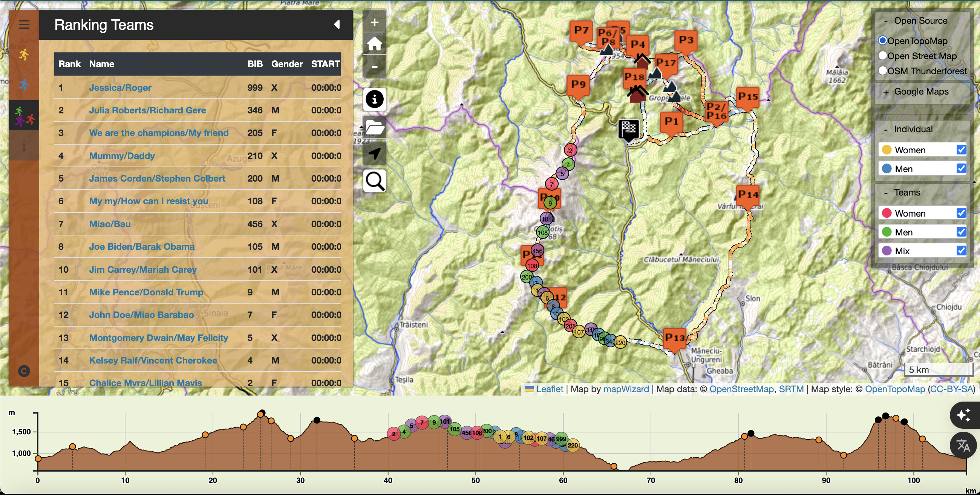Sort by Rank column header

coord(69,64)
